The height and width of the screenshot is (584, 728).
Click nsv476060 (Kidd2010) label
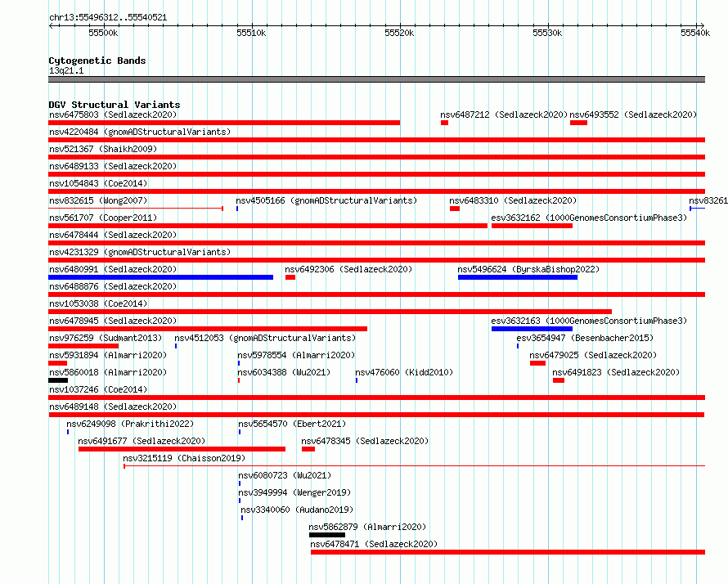[x=404, y=372]
